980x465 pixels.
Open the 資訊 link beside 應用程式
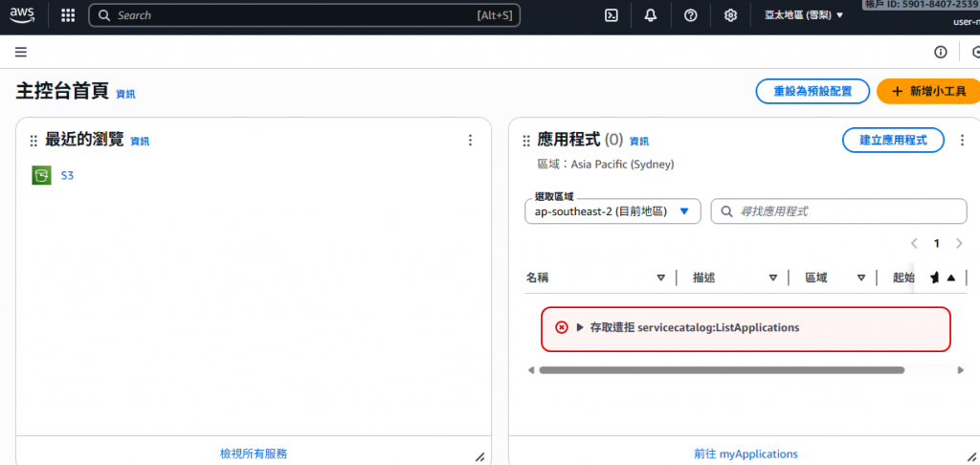638,142
